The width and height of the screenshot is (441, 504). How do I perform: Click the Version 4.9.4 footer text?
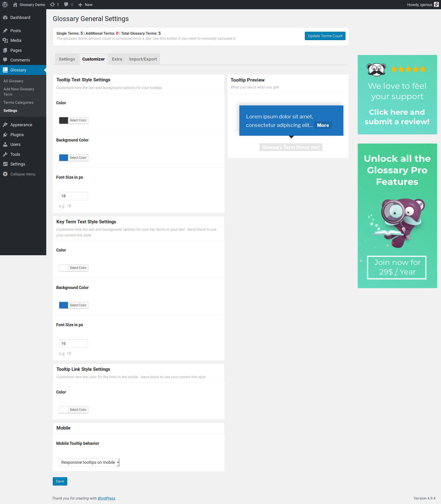click(x=424, y=498)
